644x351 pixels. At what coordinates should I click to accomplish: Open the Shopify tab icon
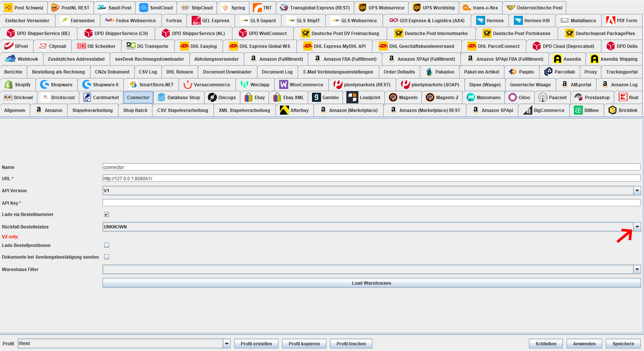[x=8, y=84]
